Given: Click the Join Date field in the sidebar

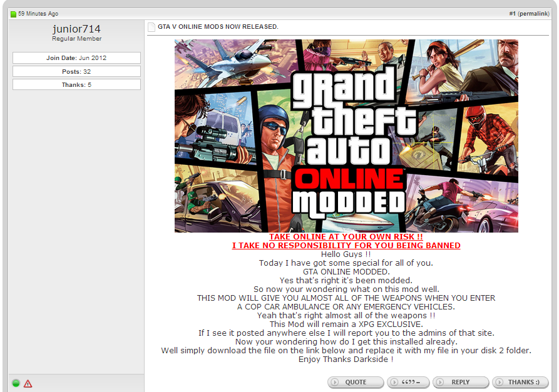Looking at the screenshot, I should point(76,58).
